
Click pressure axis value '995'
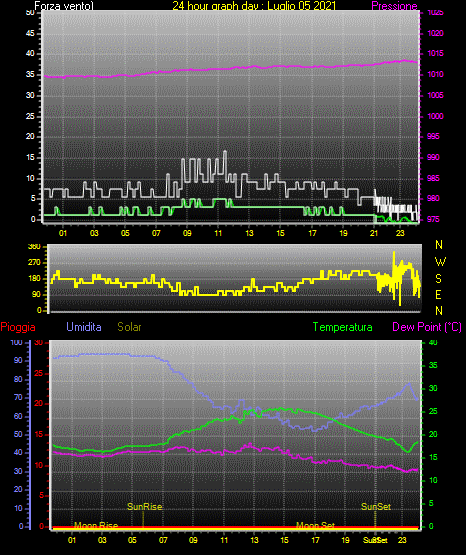433,136
